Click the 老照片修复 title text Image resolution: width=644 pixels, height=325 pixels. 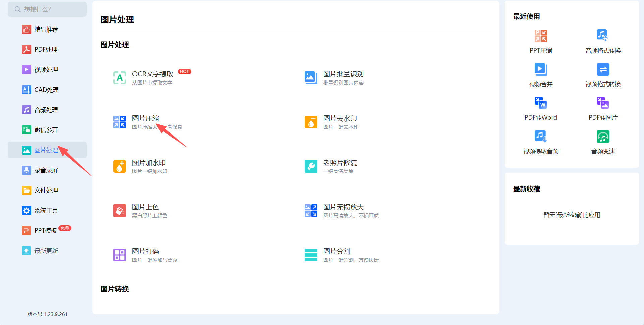(x=340, y=163)
